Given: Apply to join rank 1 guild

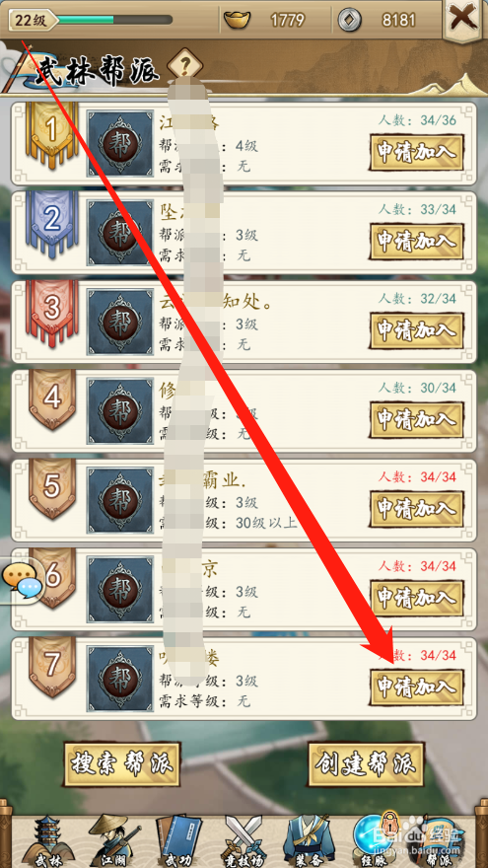Looking at the screenshot, I should click(416, 151).
